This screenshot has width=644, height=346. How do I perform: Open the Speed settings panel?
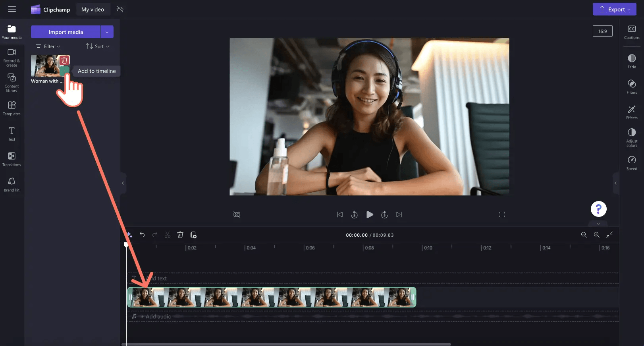click(631, 163)
